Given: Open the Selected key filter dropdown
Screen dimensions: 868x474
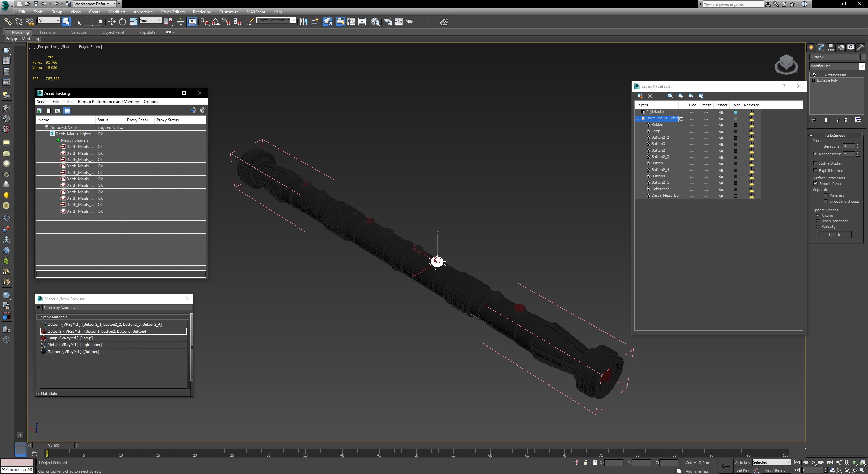Looking at the screenshot, I should click(771, 462).
